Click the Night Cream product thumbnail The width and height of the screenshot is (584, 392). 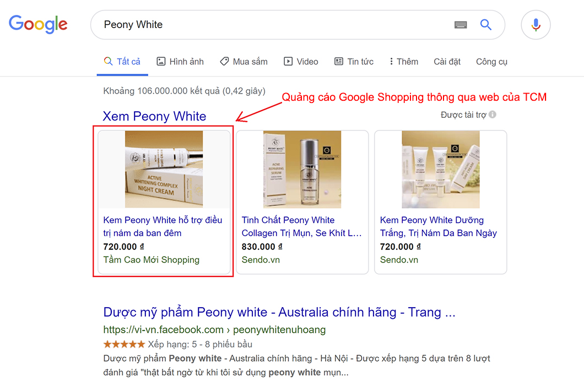[x=164, y=169]
